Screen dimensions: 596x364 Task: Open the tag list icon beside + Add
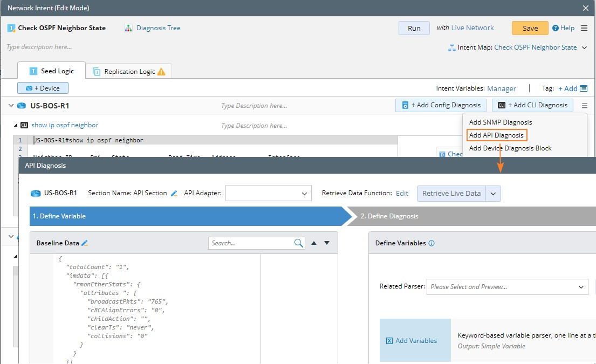pos(584,88)
